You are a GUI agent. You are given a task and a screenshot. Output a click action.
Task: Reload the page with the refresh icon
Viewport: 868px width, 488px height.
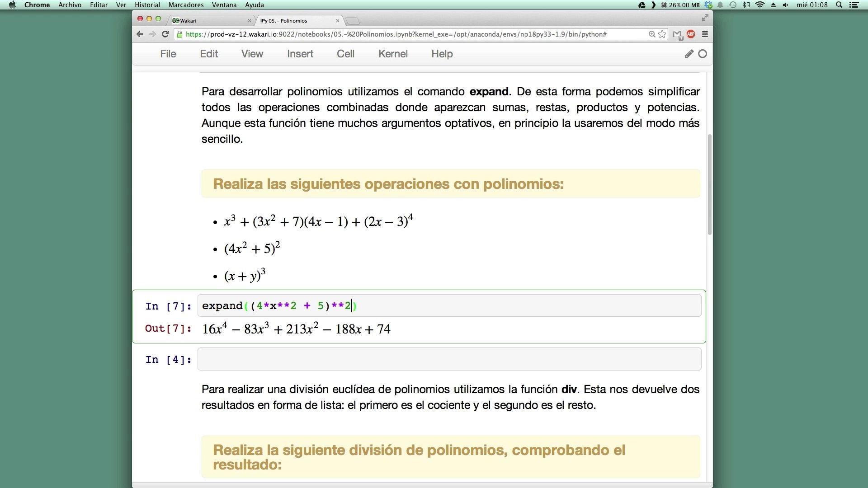tap(165, 34)
